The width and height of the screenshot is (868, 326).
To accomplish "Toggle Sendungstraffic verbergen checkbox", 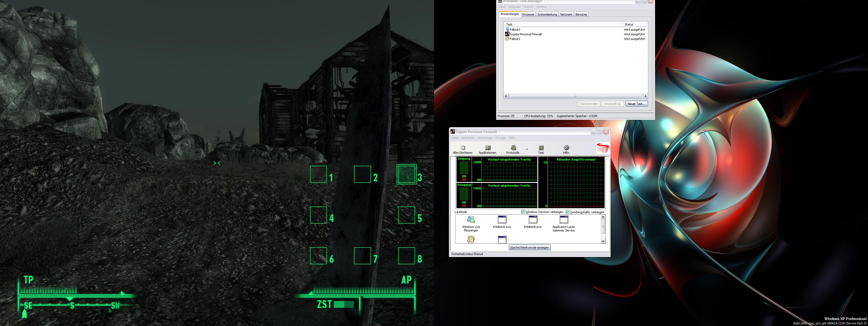I will click(567, 212).
